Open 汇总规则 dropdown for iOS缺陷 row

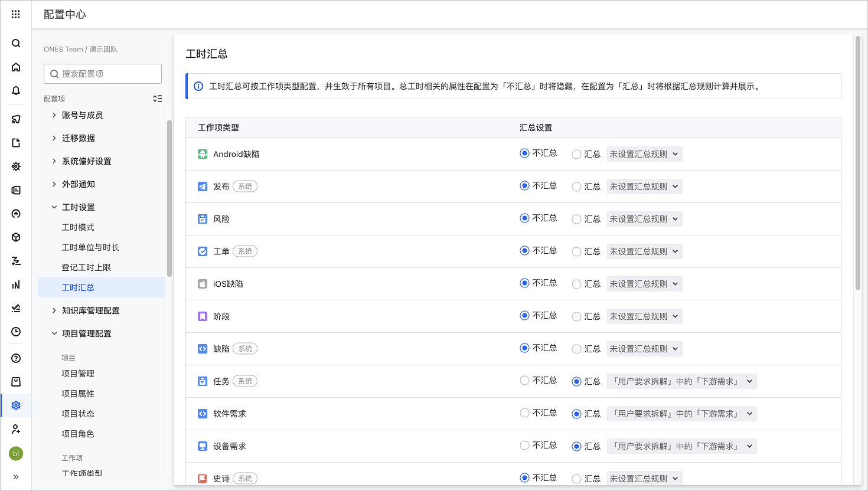pos(644,284)
